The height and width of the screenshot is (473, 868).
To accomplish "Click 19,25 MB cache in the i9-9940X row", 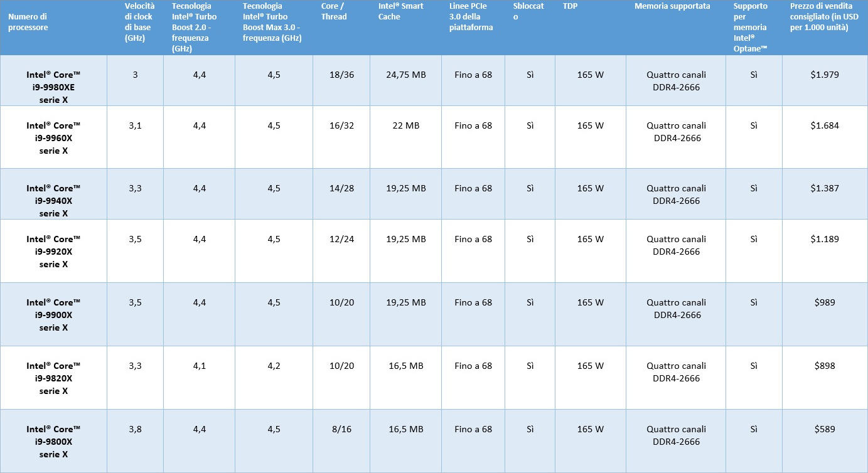I will coord(405,188).
